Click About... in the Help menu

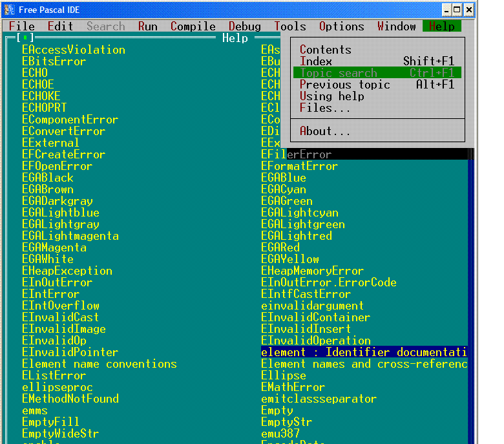325,131
